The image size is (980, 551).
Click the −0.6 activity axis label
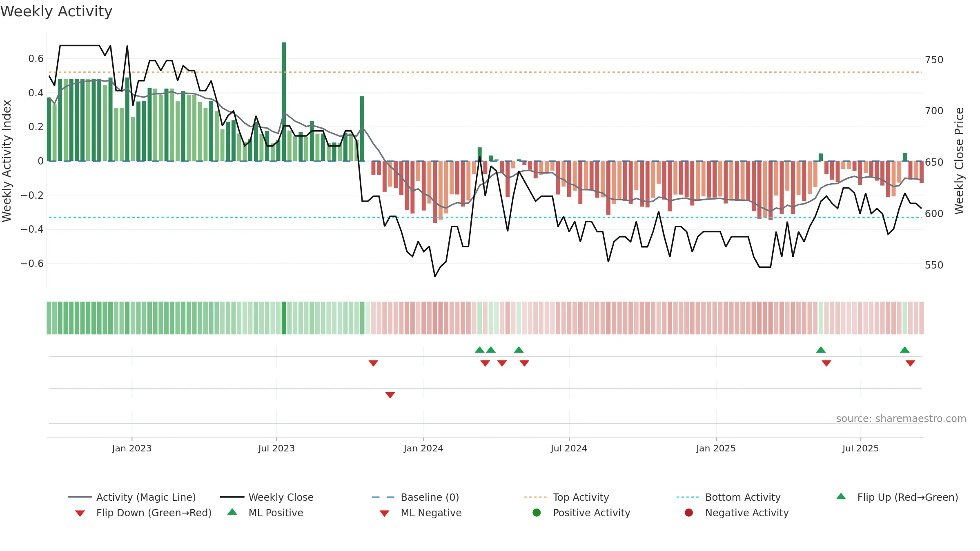[32, 264]
